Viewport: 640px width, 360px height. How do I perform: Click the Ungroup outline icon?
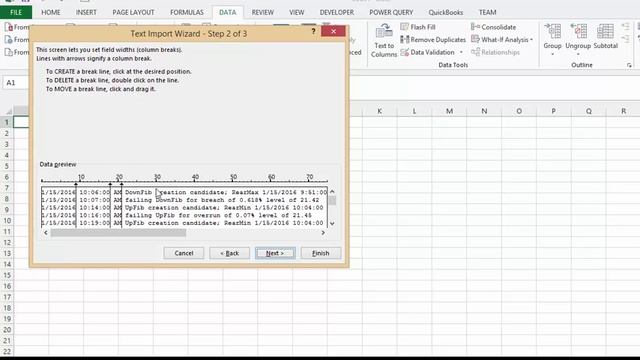point(578,31)
